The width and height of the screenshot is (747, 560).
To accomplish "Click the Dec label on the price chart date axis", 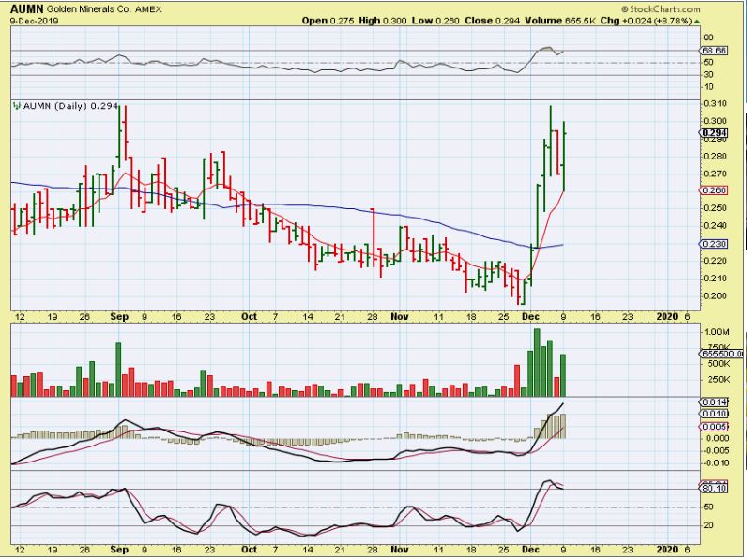I will coord(530,317).
